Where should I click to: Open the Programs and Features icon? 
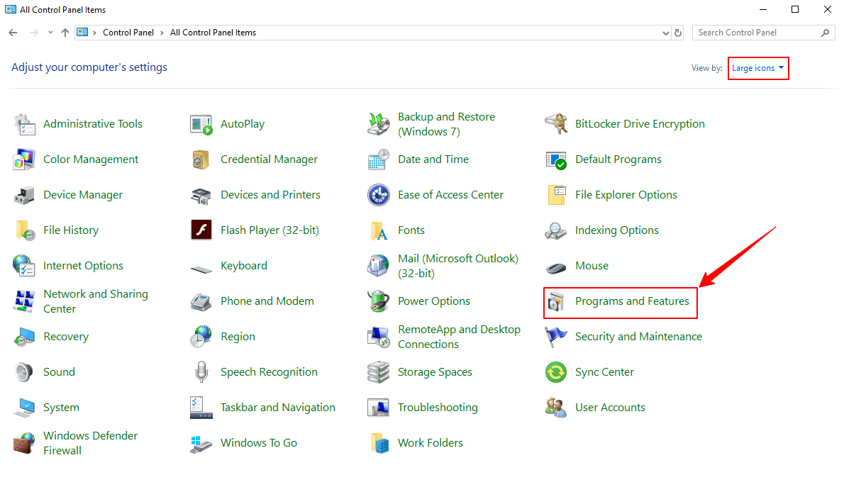coord(555,302)
